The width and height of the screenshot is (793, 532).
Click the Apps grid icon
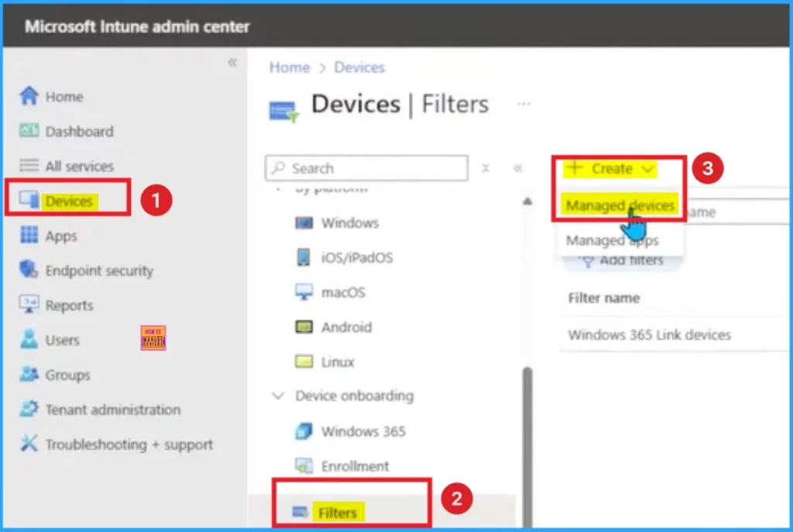[x=29, y=235]
